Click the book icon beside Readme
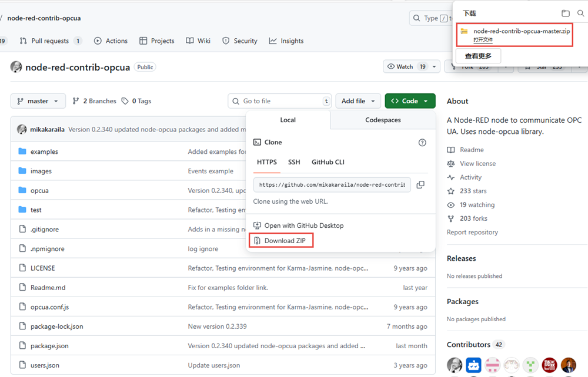The image size is (588, 377). point(451,150)
